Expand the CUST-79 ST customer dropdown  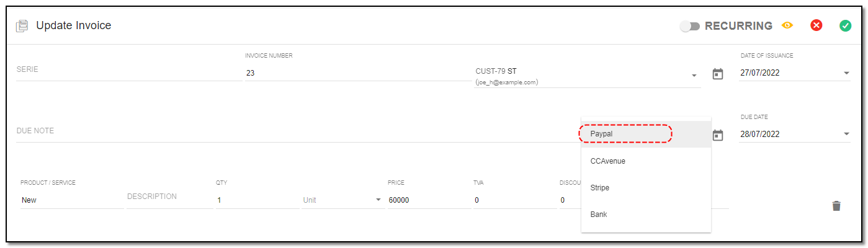point(694,76)
